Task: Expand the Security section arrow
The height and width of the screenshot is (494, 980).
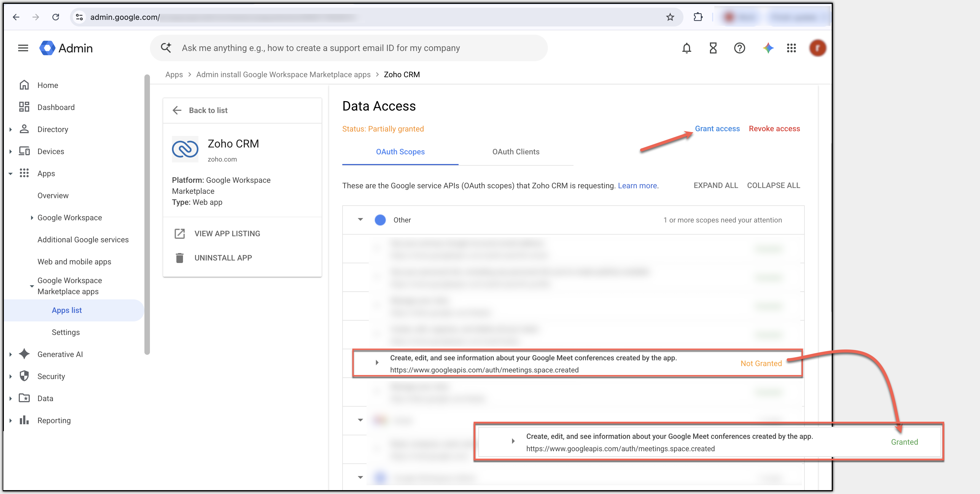Action: 11,376
